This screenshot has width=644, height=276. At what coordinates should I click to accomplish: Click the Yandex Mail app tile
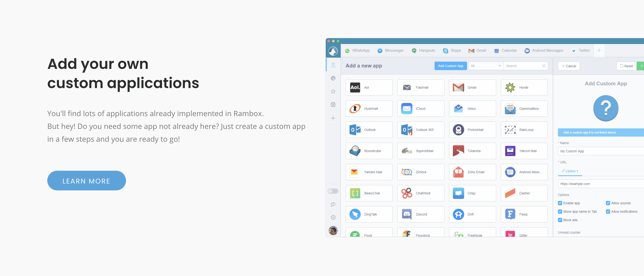click(x=369, y=172)
